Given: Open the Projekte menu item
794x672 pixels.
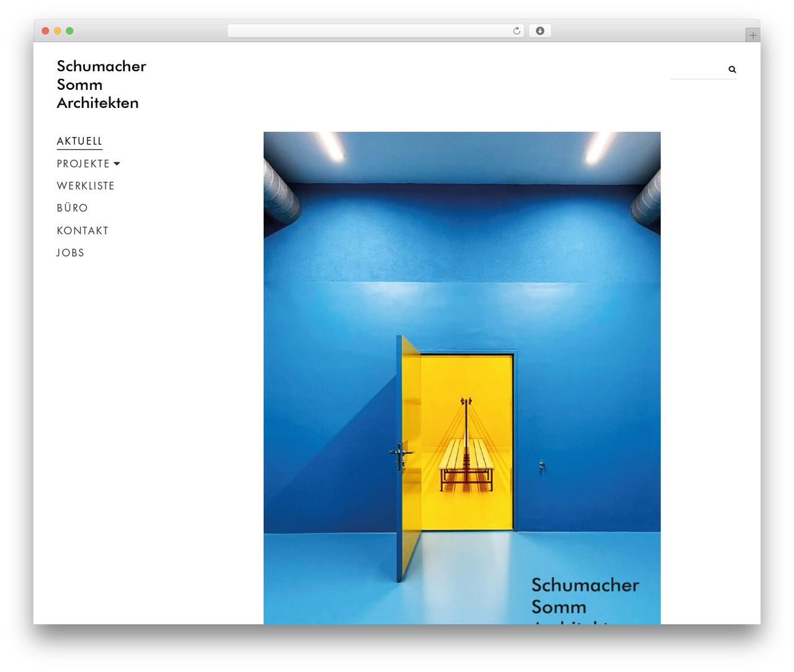Looking at the screenshot, I should pyautogui.click(x=83, y=164).
